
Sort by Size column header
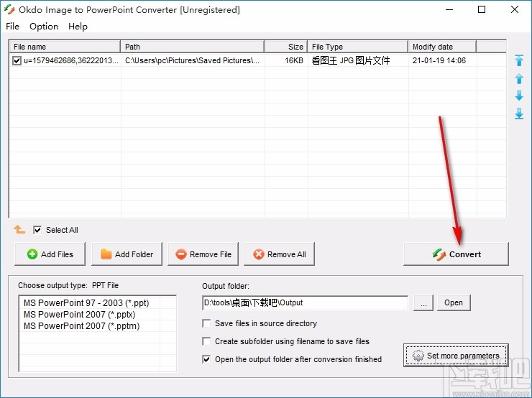[x=285, y=47]
